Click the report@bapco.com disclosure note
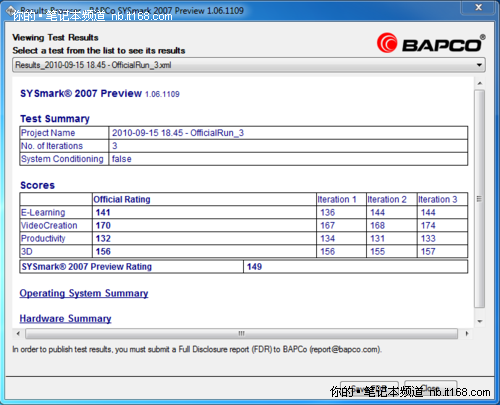The image size is (500, 405). click(197, 349)
